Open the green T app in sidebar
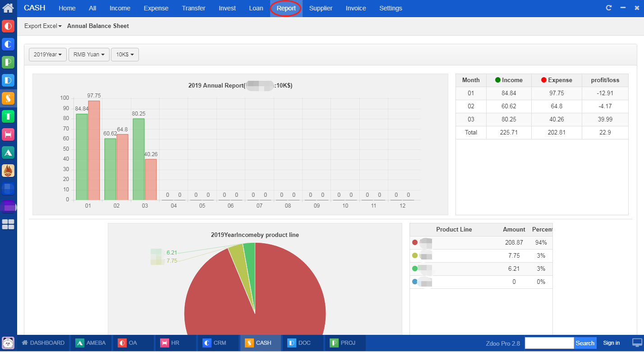 (8, 116)
